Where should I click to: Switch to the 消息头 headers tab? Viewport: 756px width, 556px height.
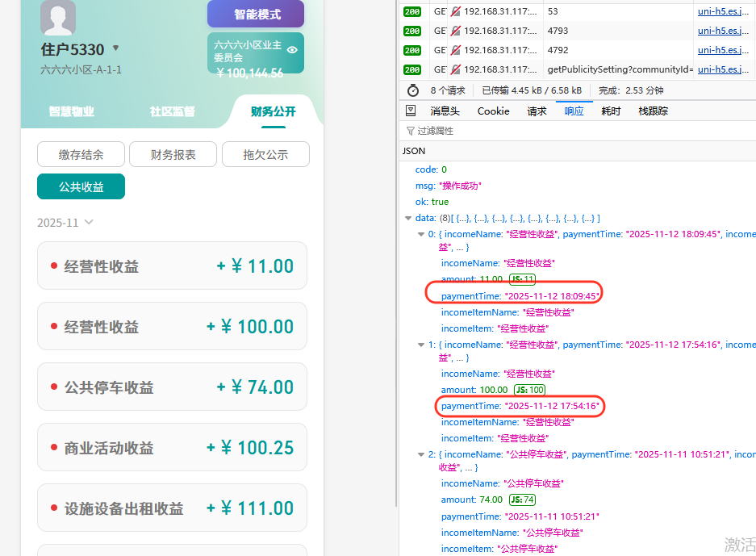(445, 111)
